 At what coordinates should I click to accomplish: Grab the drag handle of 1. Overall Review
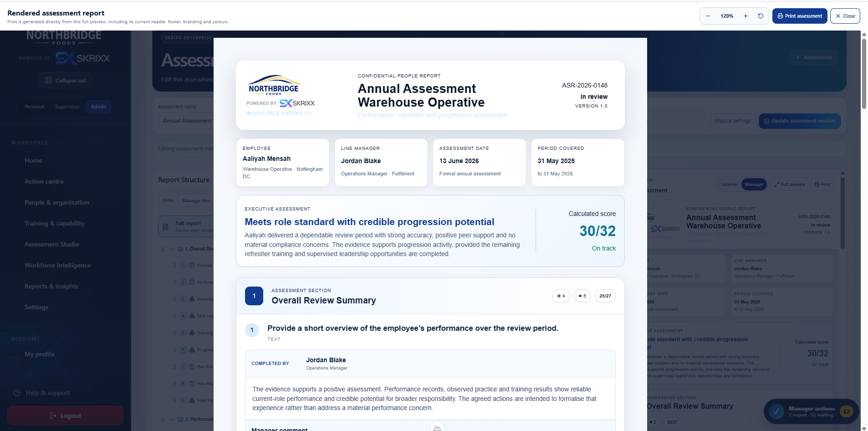163,249
